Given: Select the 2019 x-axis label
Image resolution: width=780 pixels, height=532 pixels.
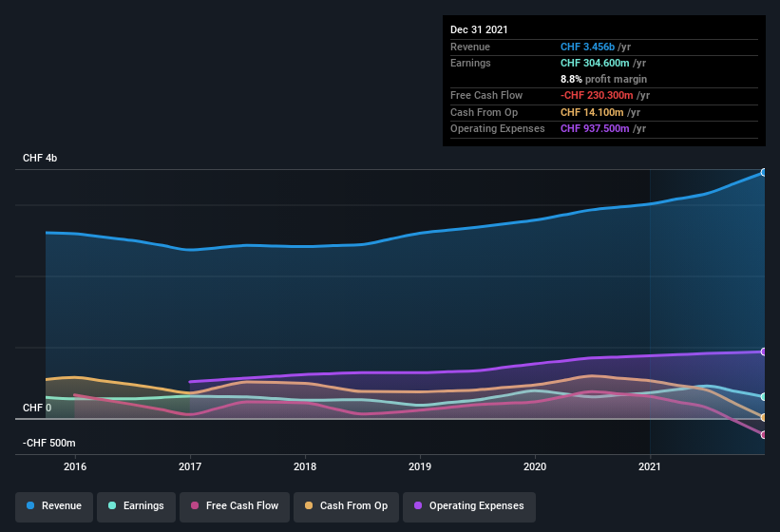Looking at the screenshot, I should (420, 466).
